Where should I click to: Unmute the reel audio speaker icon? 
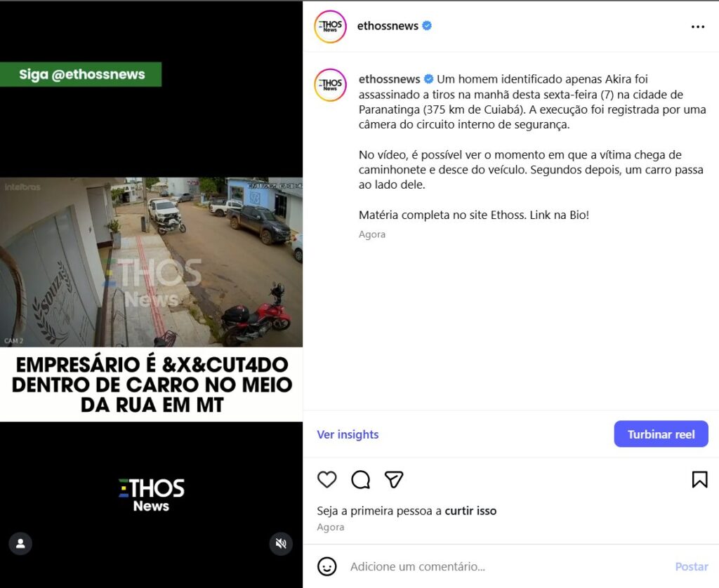tap(281, 544)
